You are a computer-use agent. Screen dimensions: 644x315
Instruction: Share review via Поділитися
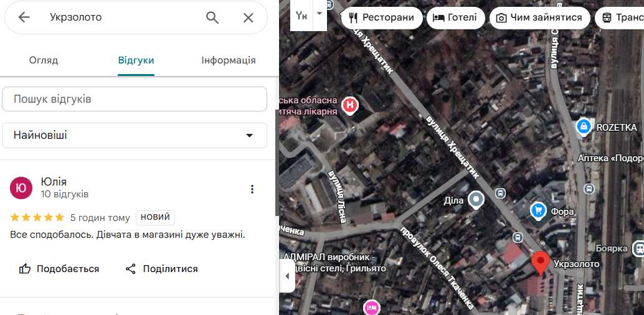(x=161, y=269)
